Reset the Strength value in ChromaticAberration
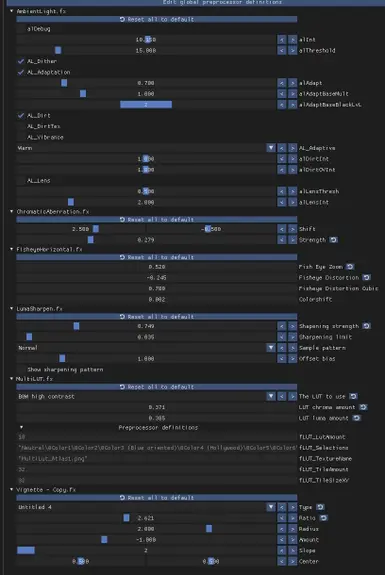The image size is (385, 575). point(333,240)
